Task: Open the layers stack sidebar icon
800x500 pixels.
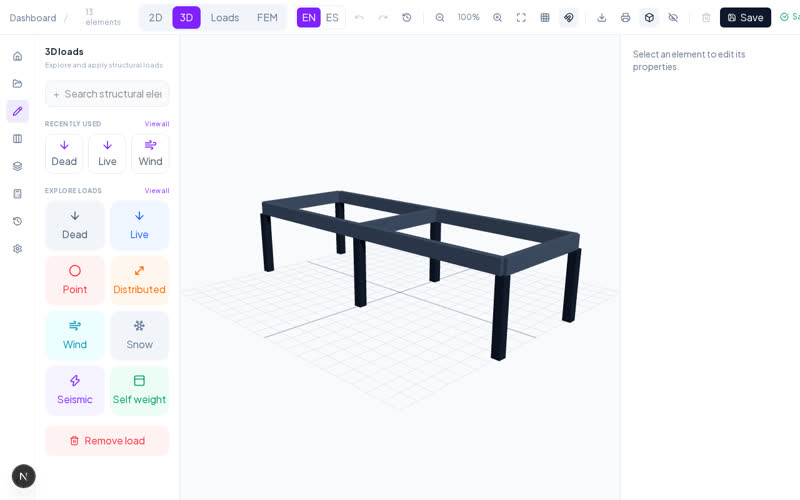Action: click(17, 166)
